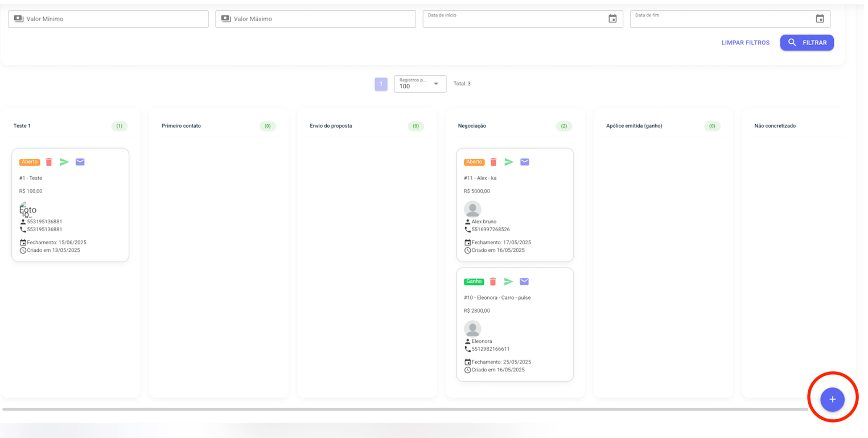
Task: Delete the #10 - Eleonora card
Action: click(x=493, y=282)
